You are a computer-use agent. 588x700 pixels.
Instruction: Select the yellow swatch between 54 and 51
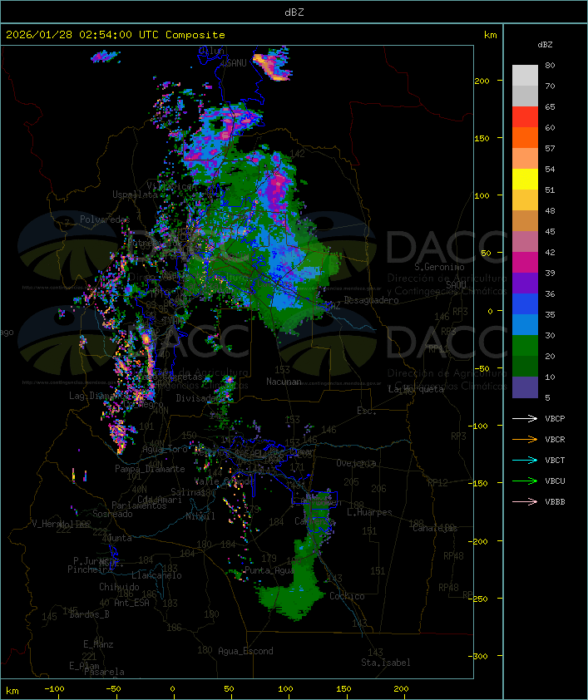525,180
